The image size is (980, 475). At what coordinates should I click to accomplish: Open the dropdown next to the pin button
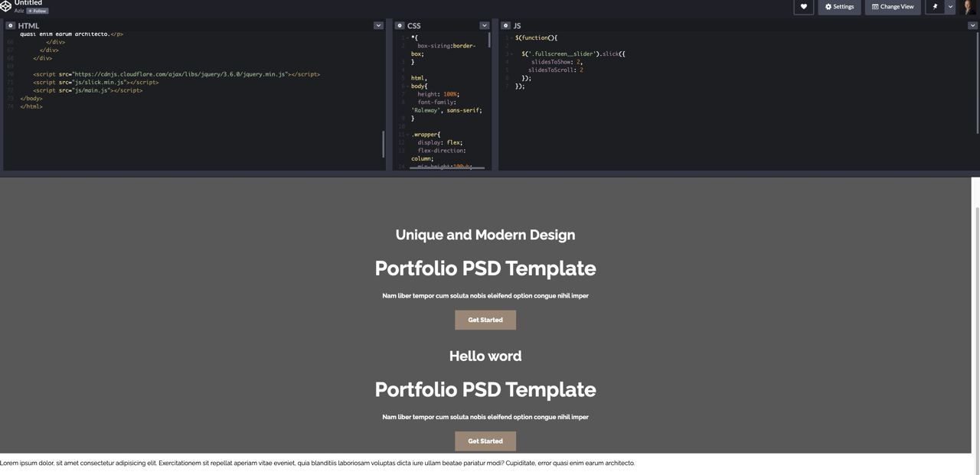pyautogui.click(x=950, y=7)
